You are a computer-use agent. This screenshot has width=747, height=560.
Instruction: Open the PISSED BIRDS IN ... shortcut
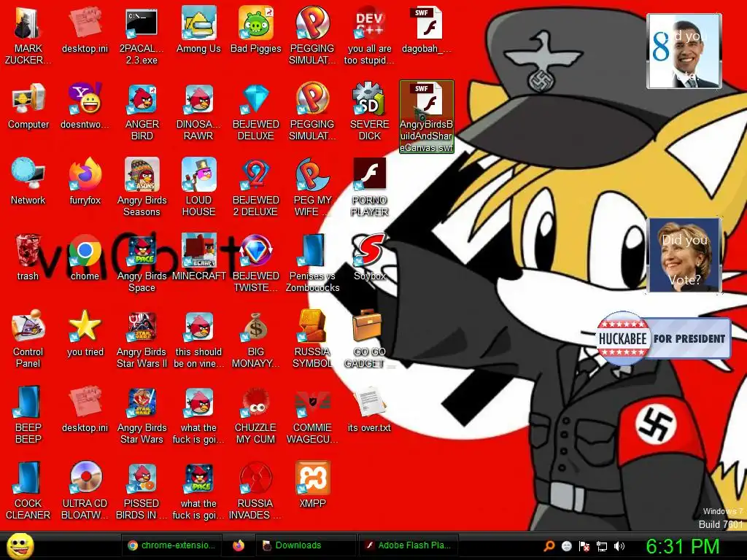point(142,491)
